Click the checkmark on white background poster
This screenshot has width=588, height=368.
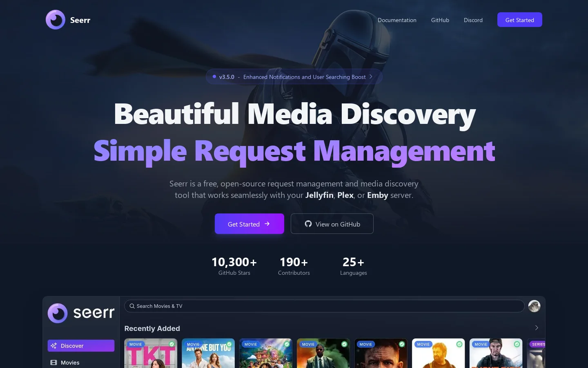[460, 344]
